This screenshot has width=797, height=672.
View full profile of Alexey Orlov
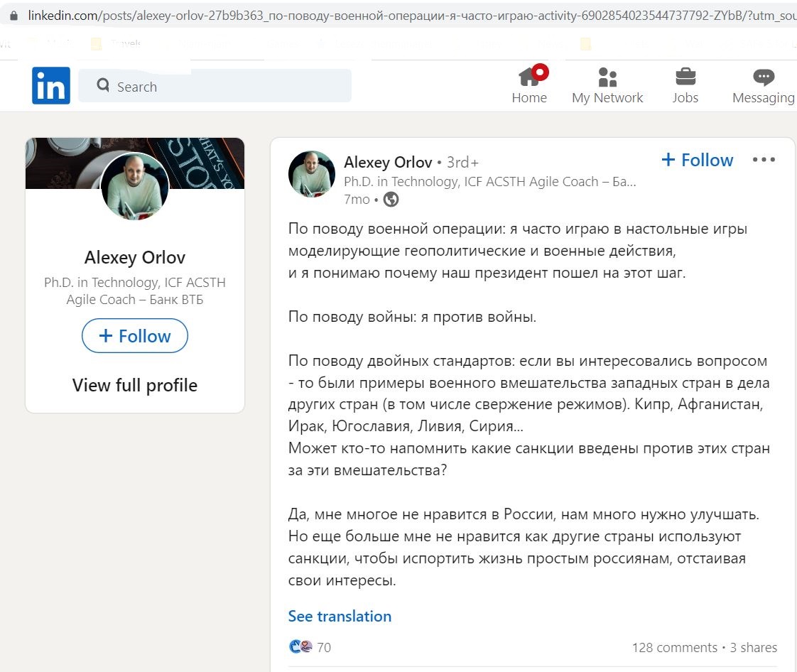[135, 385]
